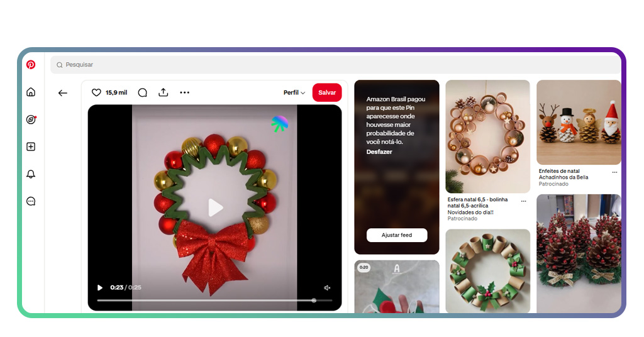Expand the Perfil board dropdown
The image size is (644, 337).
(x=294, y=92)
